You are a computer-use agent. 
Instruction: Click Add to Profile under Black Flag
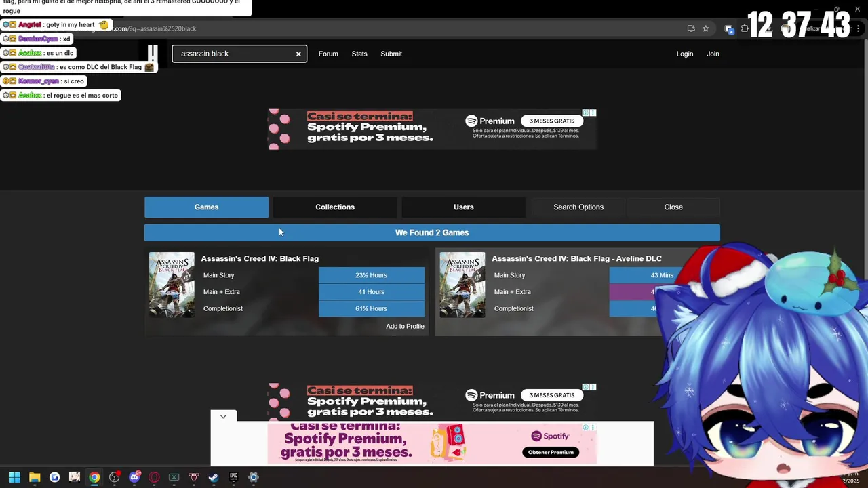pos(405,326)
